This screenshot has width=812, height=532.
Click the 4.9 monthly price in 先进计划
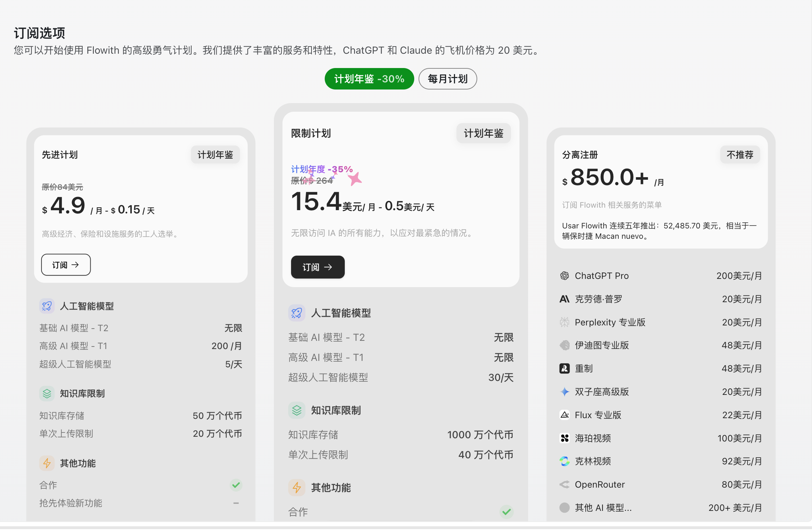click(x=68, y=205)
